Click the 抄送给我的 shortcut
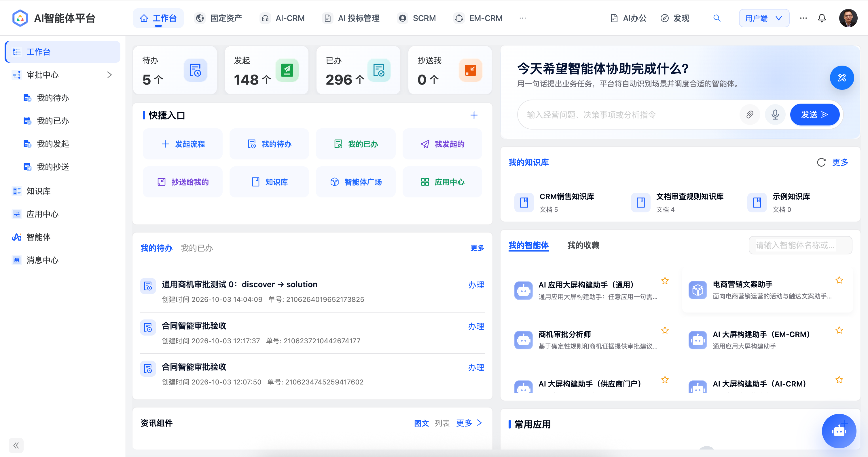Image resolution: width=868 pixels, height=457 pixels. (x=183, y=182)
